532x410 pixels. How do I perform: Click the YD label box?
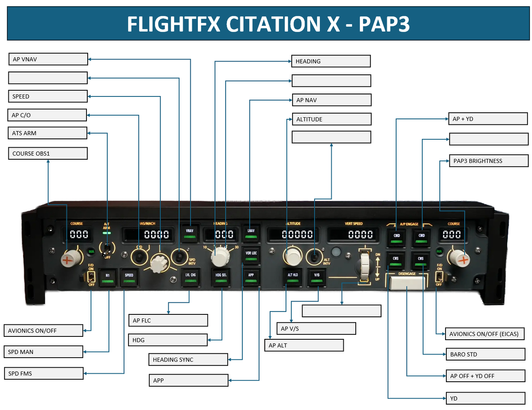pyautogui.click(x=485, y=398)
